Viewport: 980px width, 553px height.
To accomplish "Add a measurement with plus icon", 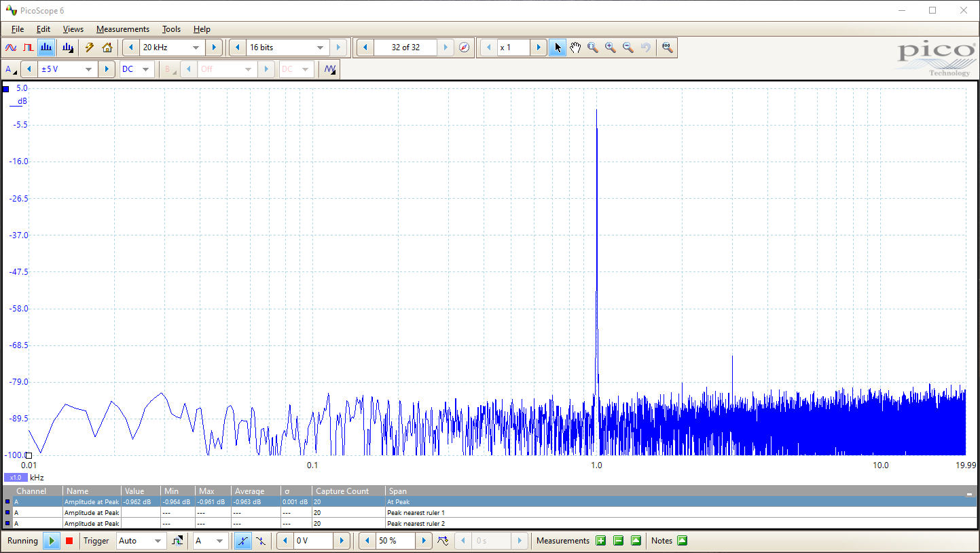I will 600,541.
